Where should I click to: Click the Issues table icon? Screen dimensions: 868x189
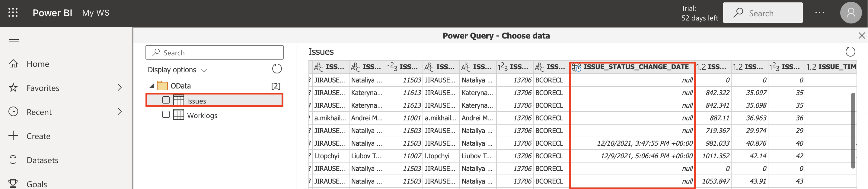pos(179,101)
